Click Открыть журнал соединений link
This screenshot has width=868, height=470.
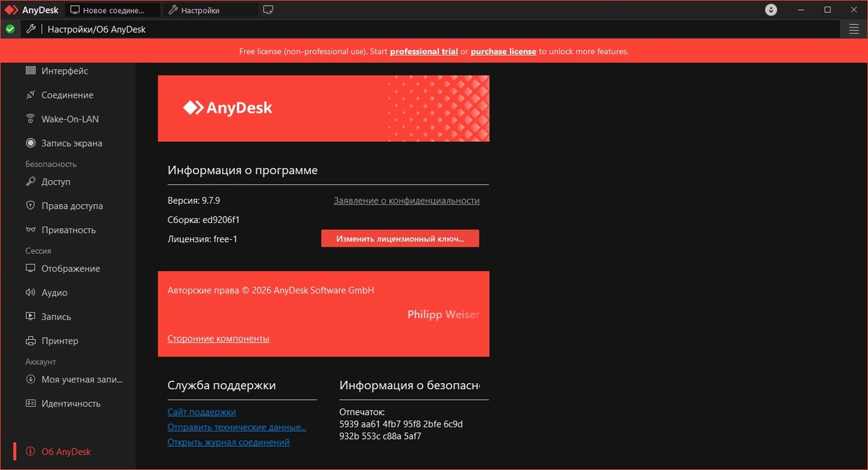229,442
